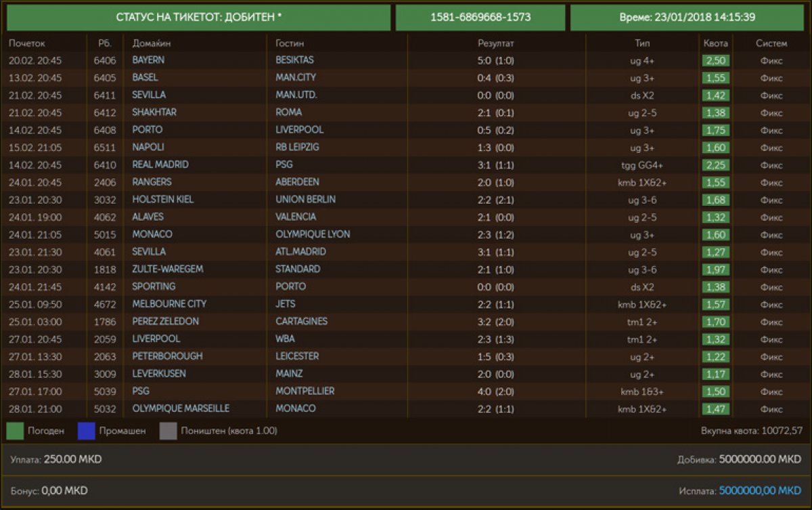Click away team ATL.MADRID
Image resolution: width=812 pixels, height=510 pixels.
(301, 252)
